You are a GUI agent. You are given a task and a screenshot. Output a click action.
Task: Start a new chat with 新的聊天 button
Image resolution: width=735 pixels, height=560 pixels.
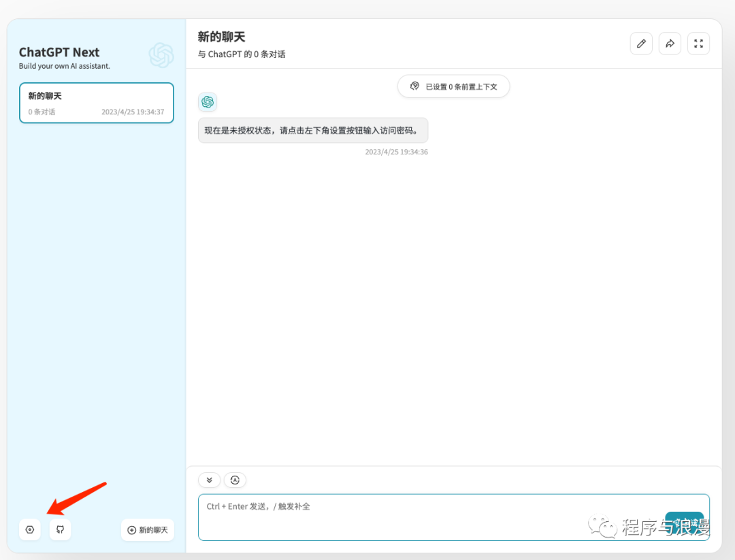point(148,530)
